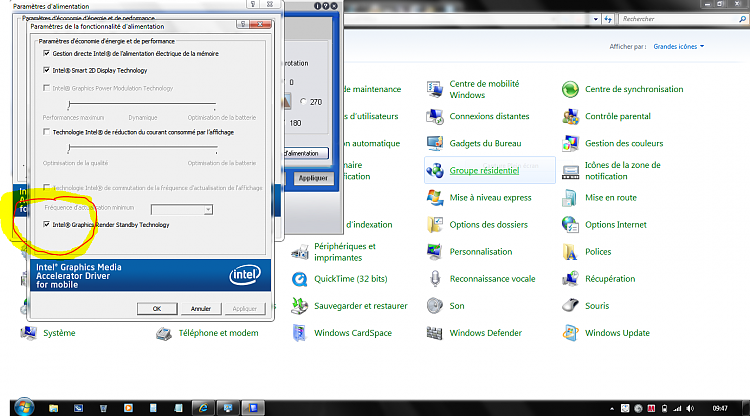
Task: Click Appliquer in the blue Intel window
Action: point(313,178)
